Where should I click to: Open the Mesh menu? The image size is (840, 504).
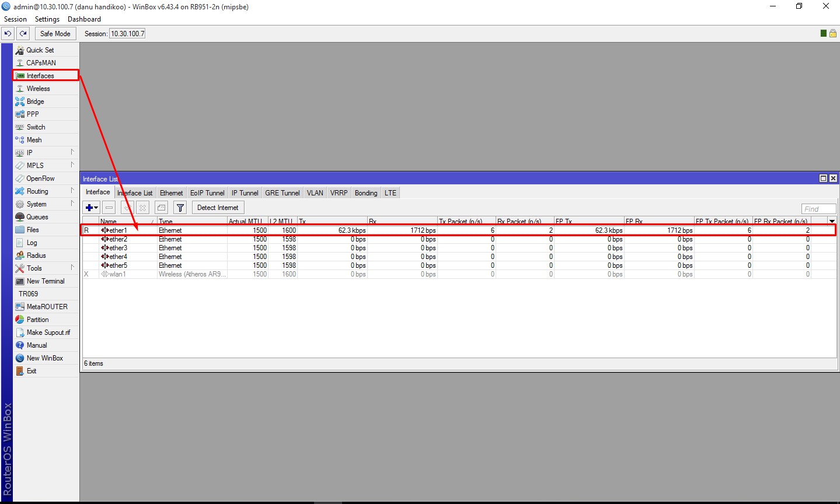pos(46,140)
